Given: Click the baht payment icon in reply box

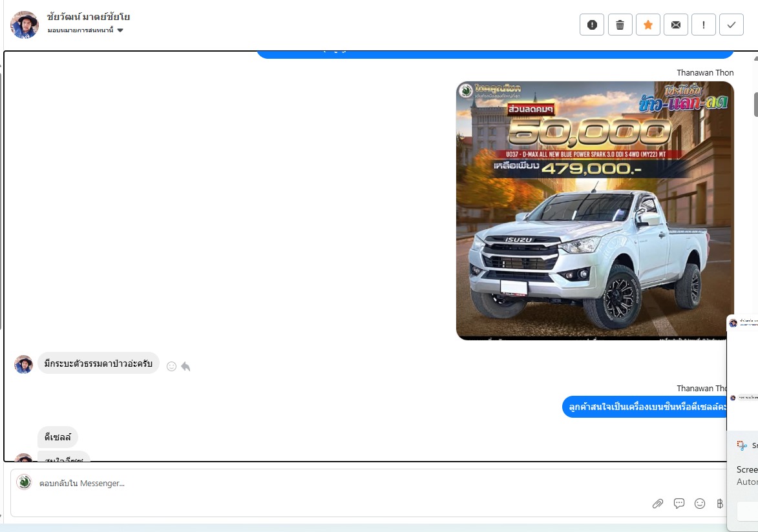Looking at the screenshot, I should click(x=720, y=504).
